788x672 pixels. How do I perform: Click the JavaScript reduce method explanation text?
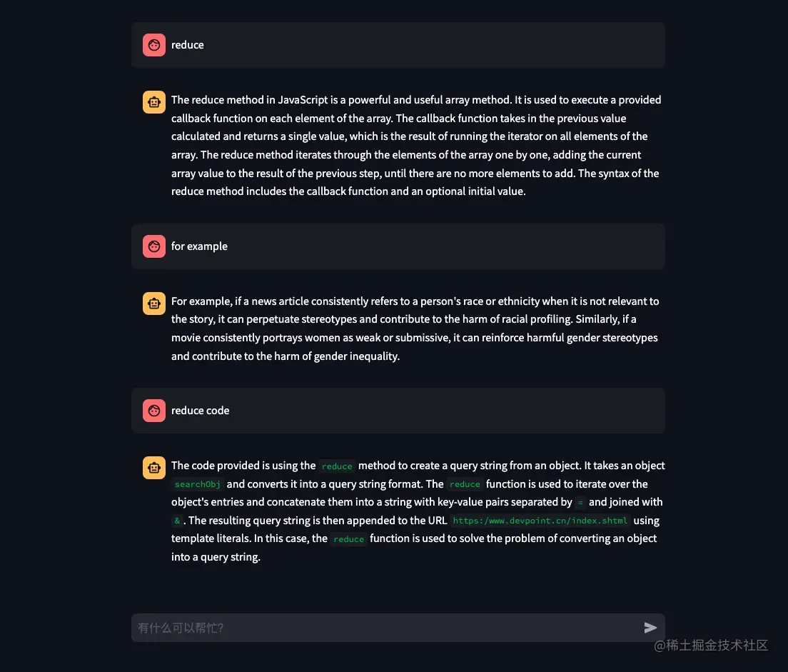tap(416, 146)
